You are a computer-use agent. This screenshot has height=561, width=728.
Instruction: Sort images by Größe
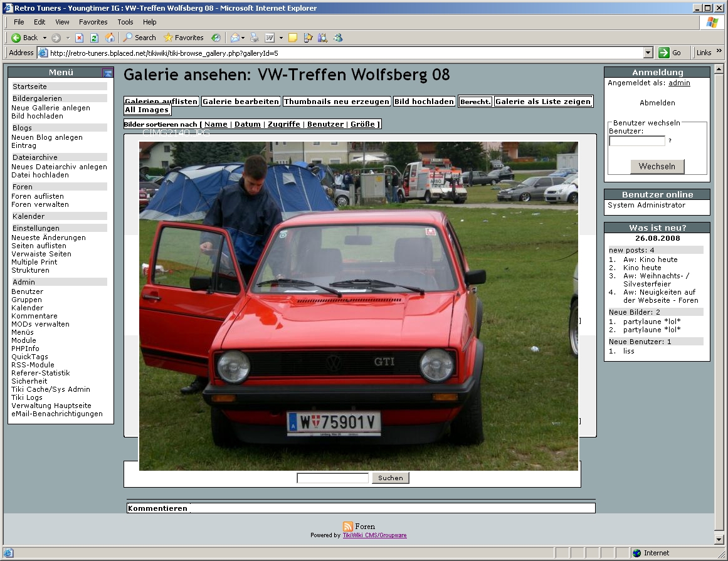coord(362,124)
